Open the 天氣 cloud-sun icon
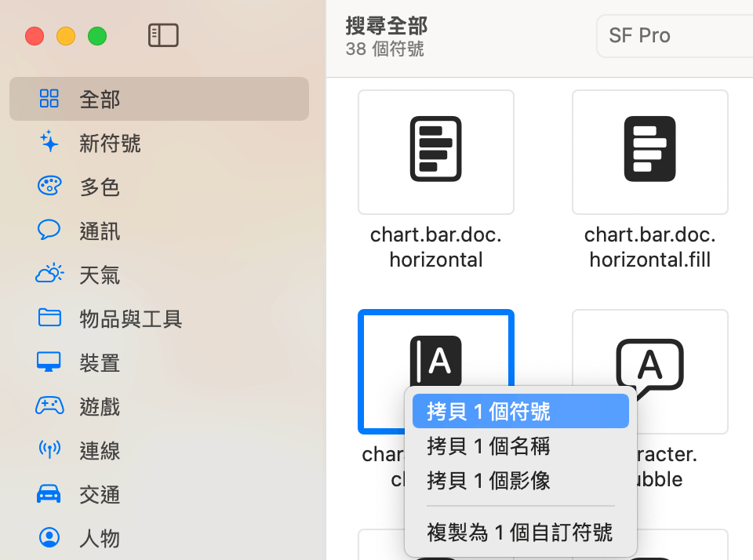The height and width of the screenshot is (560, 753). click(x=49, y=273)
